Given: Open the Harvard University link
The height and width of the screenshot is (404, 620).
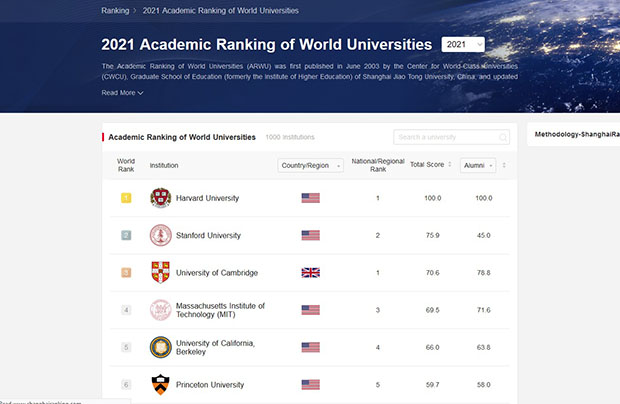Looking at the screenshot, I should (207, 198).
